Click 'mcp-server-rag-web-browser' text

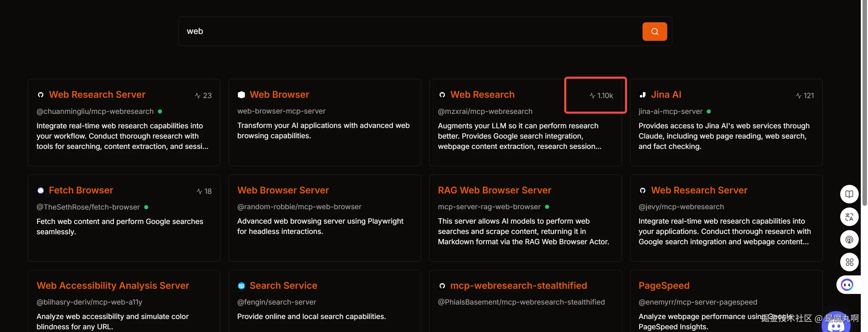(489, 207)
